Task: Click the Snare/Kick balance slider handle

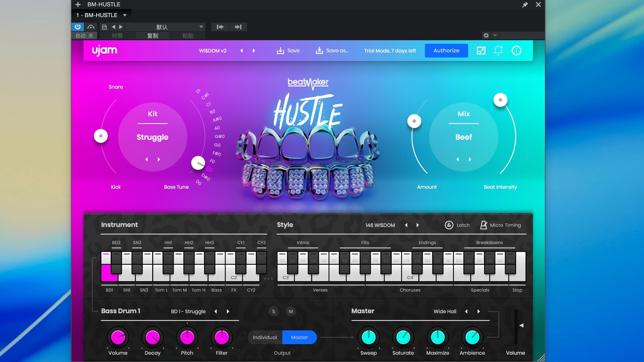Action: 101,136
